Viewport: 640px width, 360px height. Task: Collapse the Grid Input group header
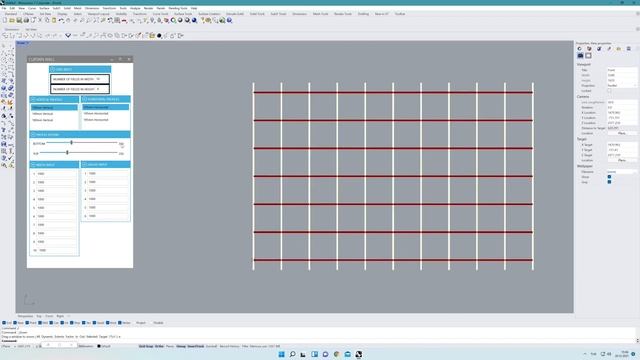80,69
